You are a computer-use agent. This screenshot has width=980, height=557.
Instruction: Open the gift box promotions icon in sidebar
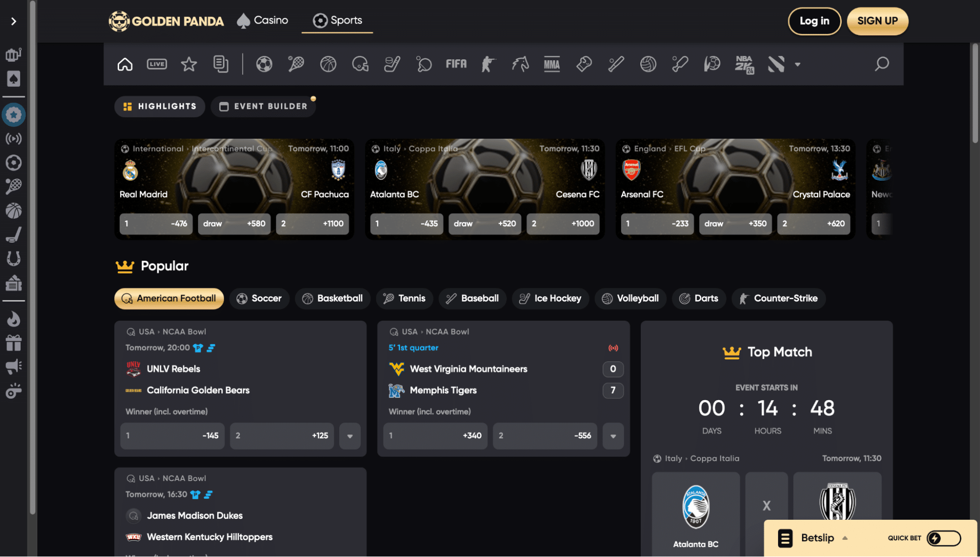coord(14,343)
